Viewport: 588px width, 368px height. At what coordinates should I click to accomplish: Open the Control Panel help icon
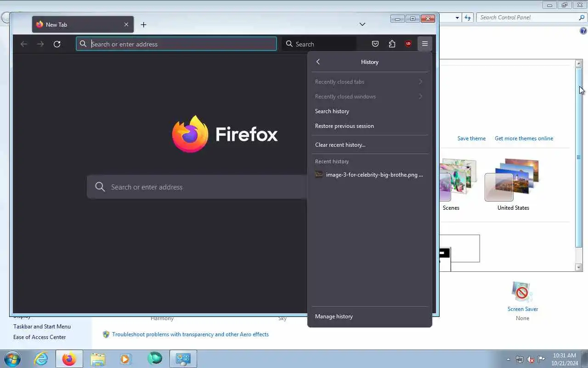583,31
